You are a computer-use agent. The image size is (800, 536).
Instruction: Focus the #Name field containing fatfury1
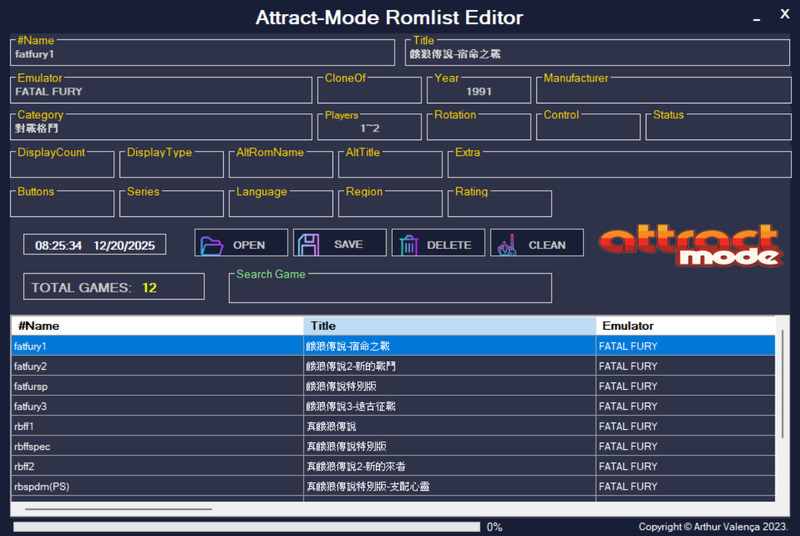202,54
